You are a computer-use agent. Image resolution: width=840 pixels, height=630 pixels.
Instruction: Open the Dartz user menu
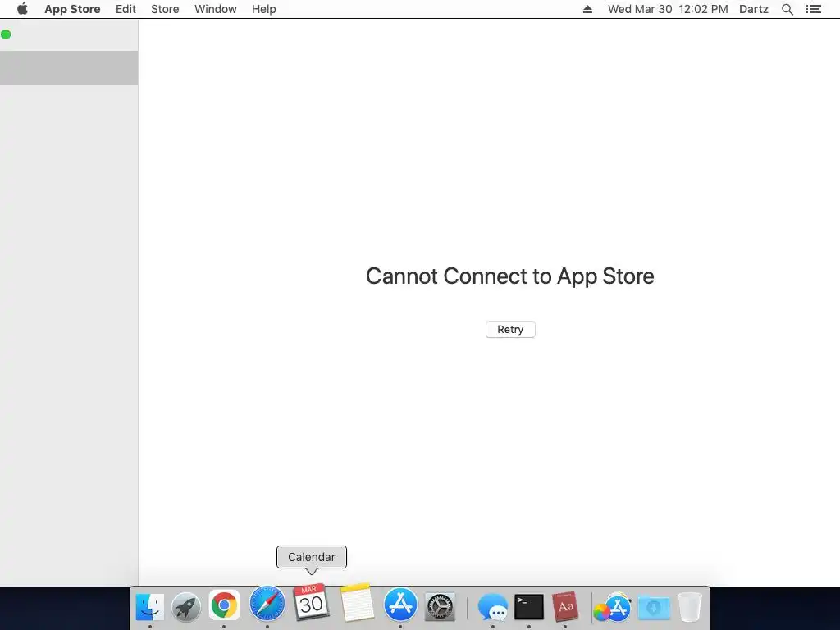click(754, 9)
